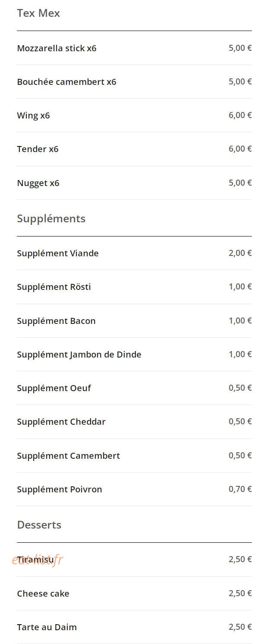This screenshot has height=644, width=267.
Task: Choose the Cheese cake dessert
Action: click(x=134, y=594)
